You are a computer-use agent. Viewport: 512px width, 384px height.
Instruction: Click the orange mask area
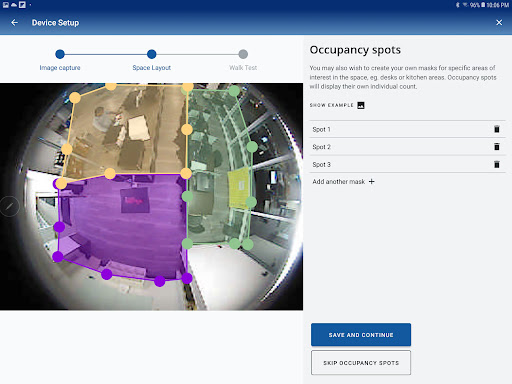pos(127,130)
